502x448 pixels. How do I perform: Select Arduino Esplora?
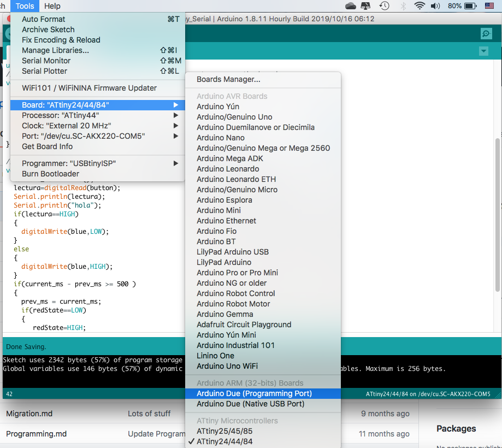point(263,200)
